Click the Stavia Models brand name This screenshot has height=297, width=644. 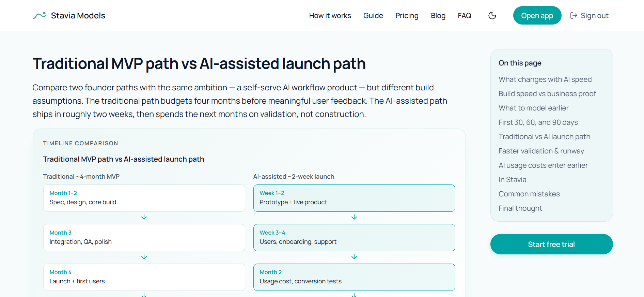pyautogui.click(x=78, y=16)
